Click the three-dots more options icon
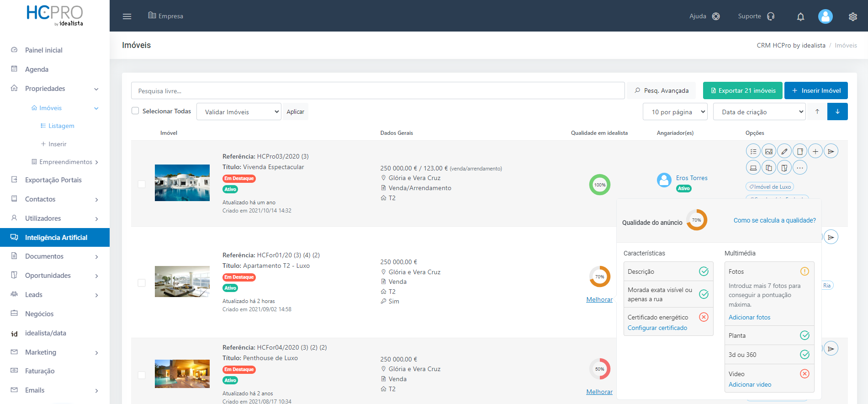Screen dimensions: 868x404 [x=800, y=168]
